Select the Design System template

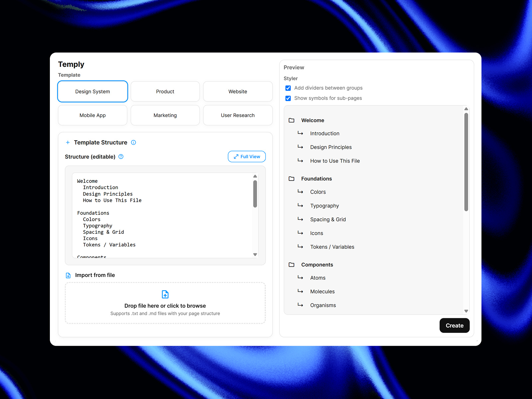click(x=92, y=91)
